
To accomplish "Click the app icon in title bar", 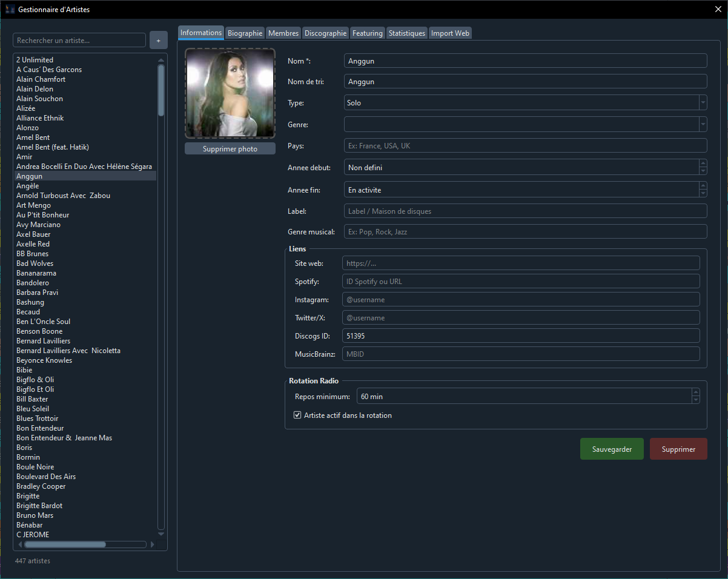I will click(x=10, y=10).
